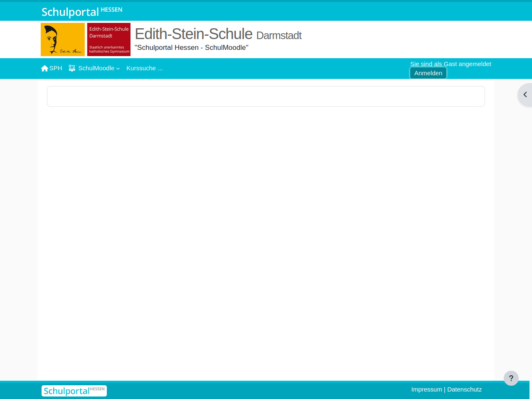This screenshot has height=399, width=532.
Task: Open the block drawer with left chevron
Action: click(x=525, y=95)
